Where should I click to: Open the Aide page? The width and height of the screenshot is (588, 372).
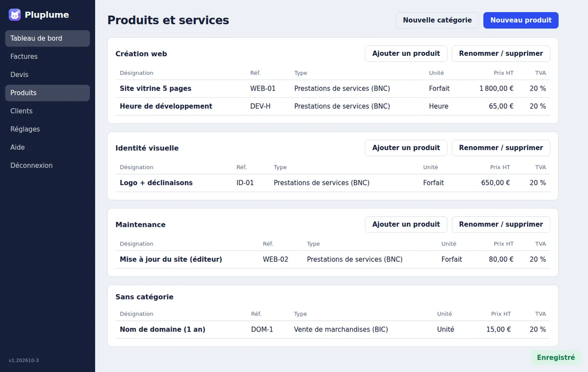tap(48, 147)
